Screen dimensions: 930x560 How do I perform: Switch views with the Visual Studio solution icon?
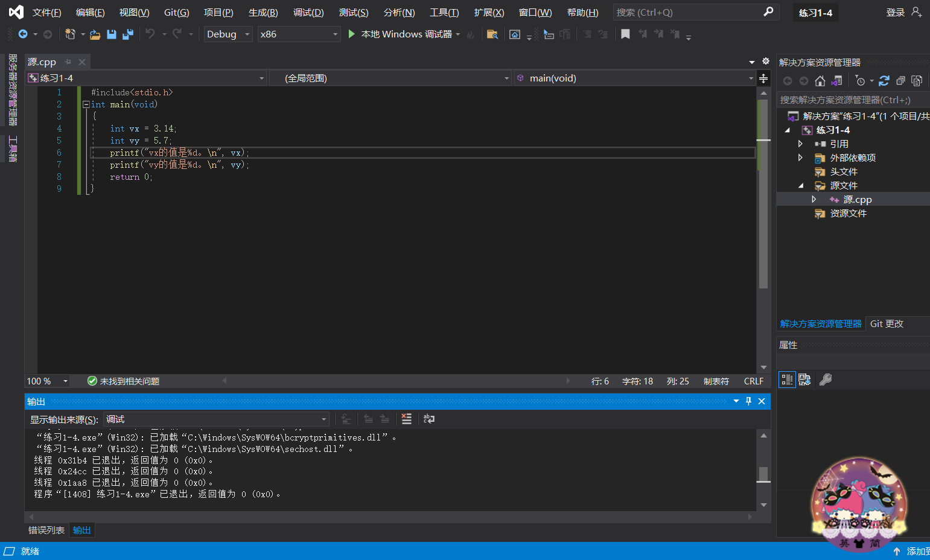tap(836, 81)
